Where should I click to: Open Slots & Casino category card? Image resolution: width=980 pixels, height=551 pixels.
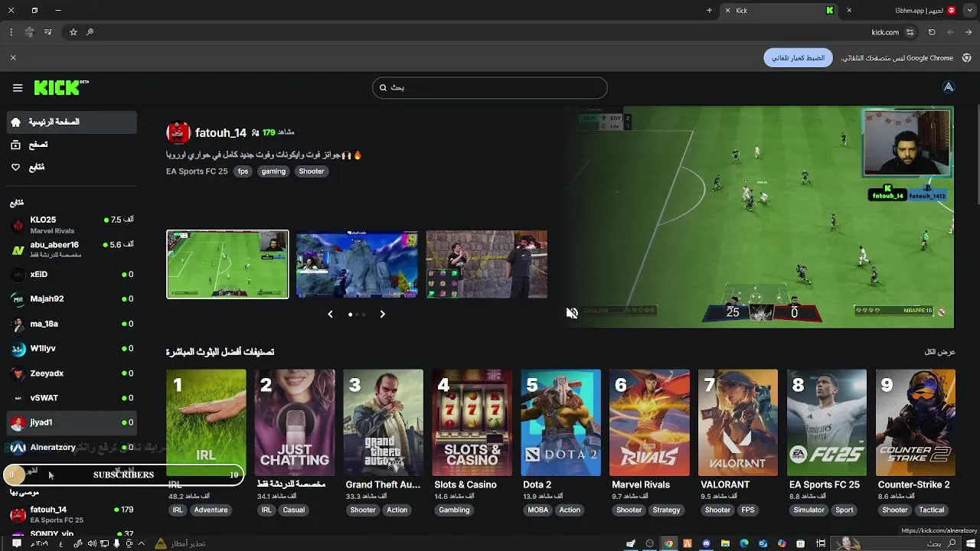pyautogui.click(x=472, y=422)
